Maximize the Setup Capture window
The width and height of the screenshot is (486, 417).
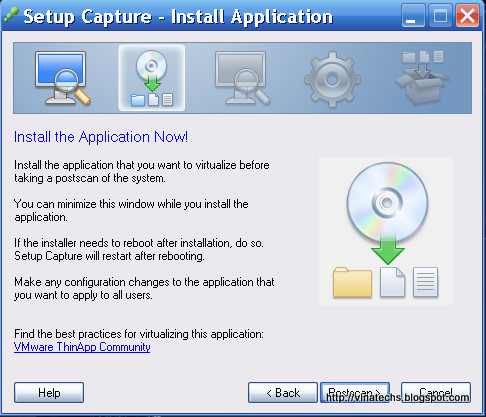[x=440, y=15]
